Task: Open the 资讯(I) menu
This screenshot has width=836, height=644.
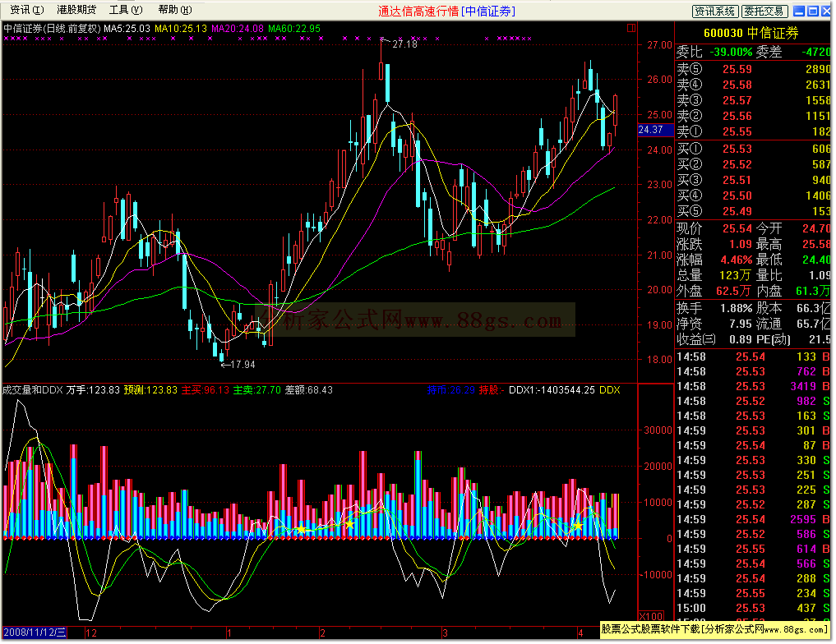Action: coord(27,10)
